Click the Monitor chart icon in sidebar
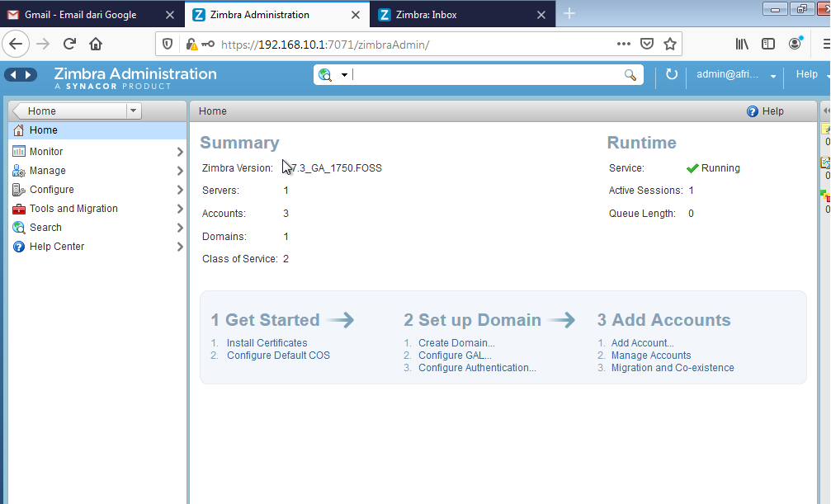 (18, 152)
